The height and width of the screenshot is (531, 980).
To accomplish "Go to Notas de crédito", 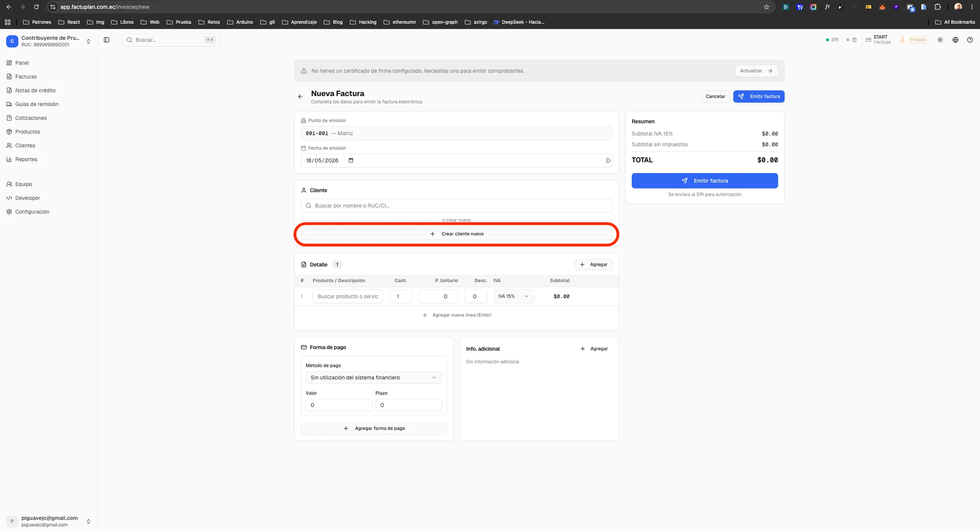I will [35, 90].
